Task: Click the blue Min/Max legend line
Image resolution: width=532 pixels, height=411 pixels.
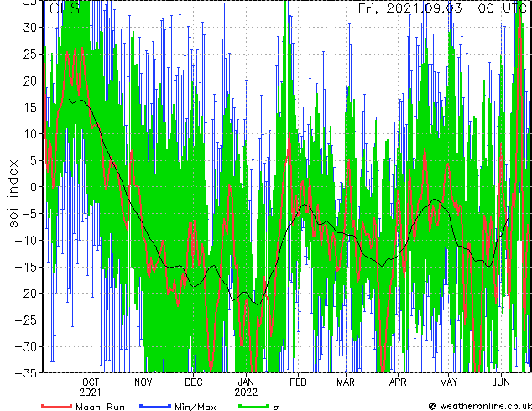Action: coord(155,406)
